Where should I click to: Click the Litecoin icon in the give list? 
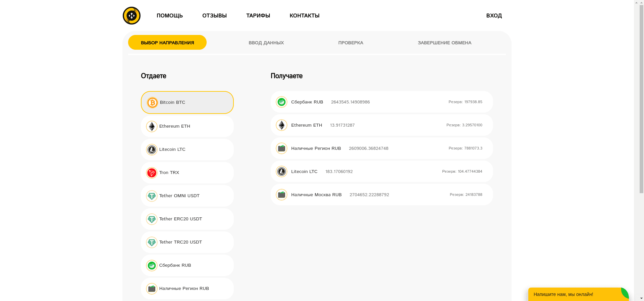(152, 149)
